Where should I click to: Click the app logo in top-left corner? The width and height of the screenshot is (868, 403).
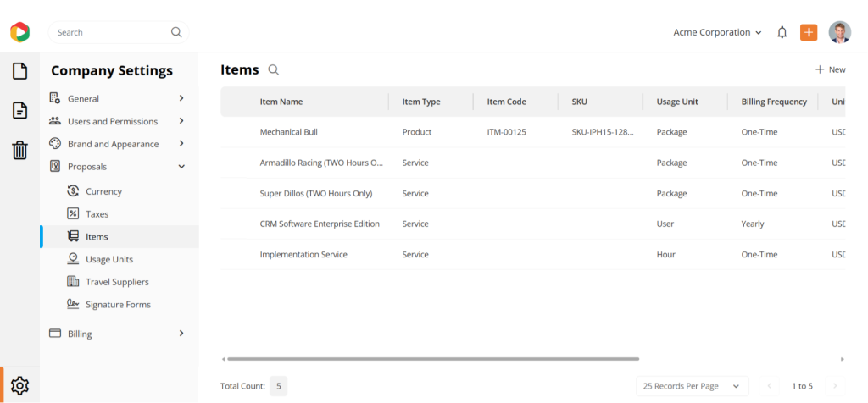tap(19, 32)
